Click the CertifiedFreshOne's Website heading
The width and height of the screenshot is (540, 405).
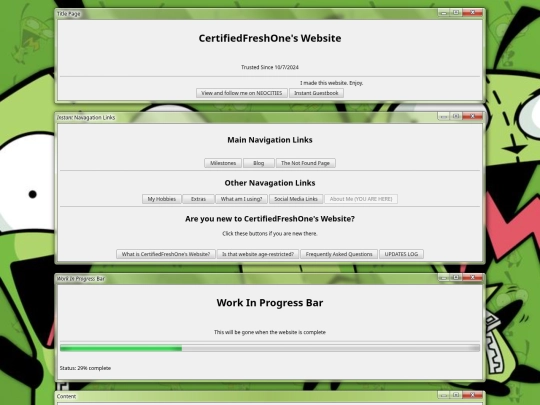click(x=270, y=38)
